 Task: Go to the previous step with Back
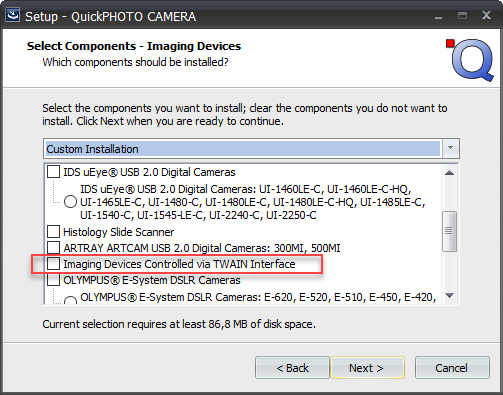coord(292,368)
